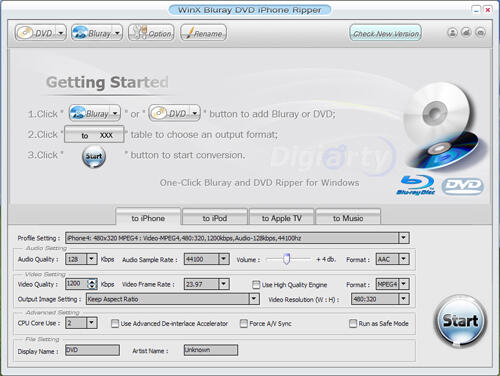The height and width of the screenshot is (376, 500).
Task: Click the middle round icon beside the user icon
Action: (466, 32)
